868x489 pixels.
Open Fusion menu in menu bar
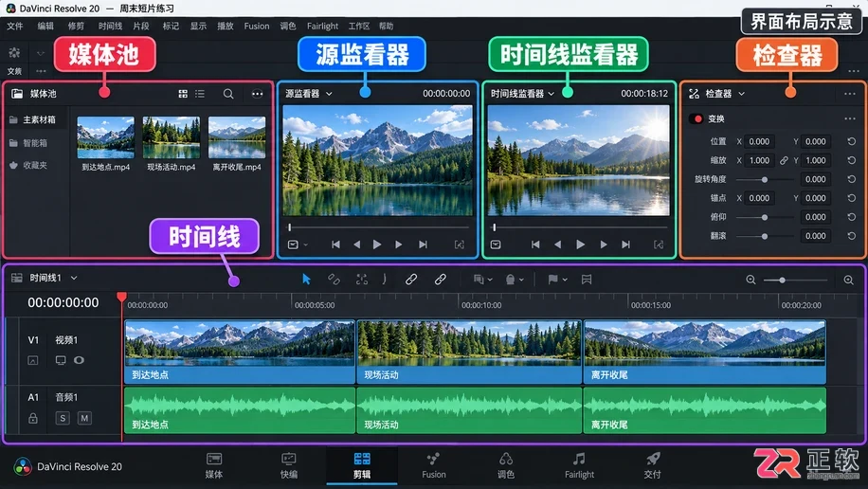pyautogui.click(x=256, y=26)
